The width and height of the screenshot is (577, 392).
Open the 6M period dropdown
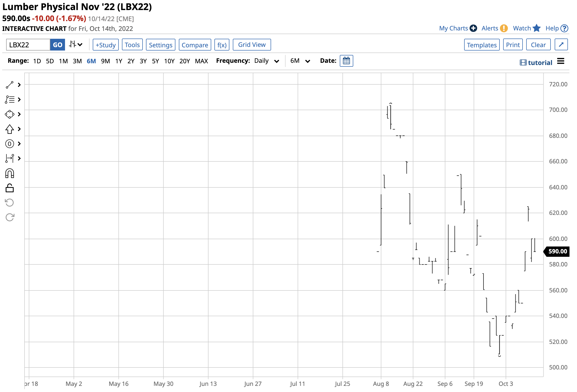pyautogui.click(x=301, y=61)
